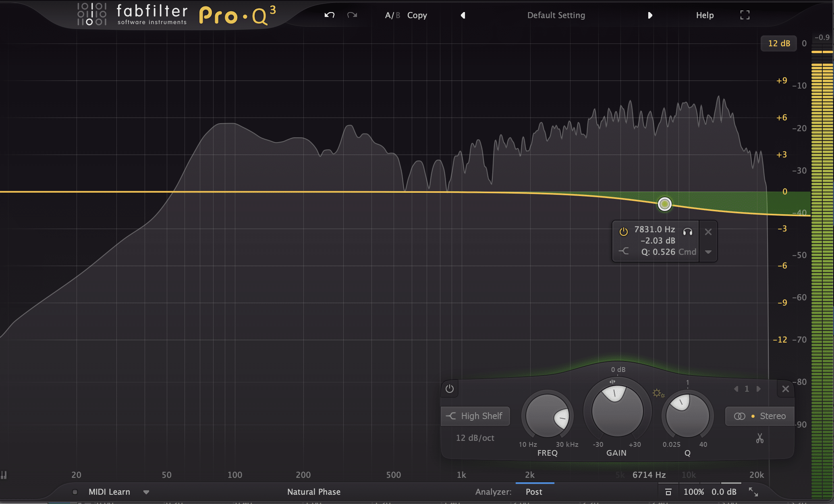Click the gain dynamic range ring icon
The image size is (834, 504).
pyautogui.click(x=612, y=382)
